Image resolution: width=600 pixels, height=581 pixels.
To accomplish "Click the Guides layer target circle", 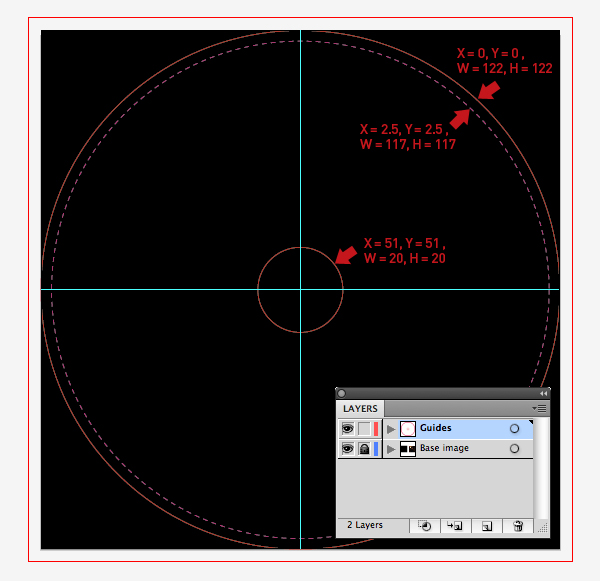I will [514, 429].
